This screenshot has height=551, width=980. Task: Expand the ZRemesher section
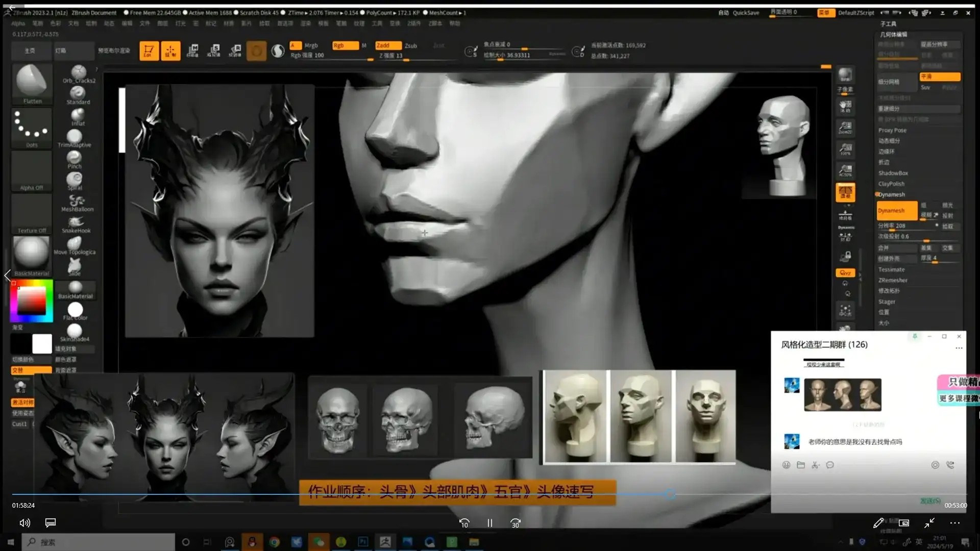click(893, 280)
